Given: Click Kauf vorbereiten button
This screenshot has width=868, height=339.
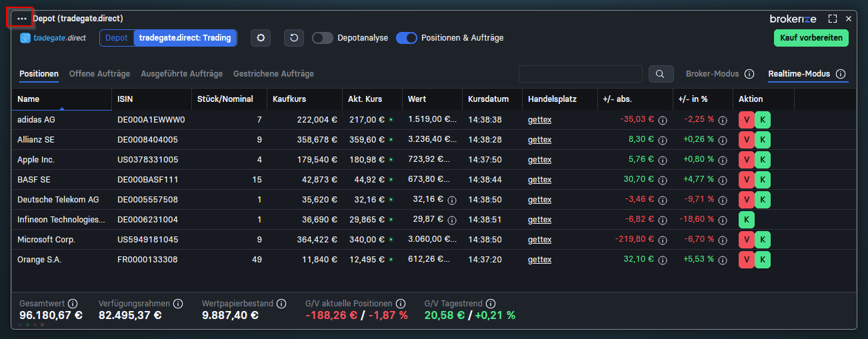Looking at the screenshot, I should click(x=811, y=38).
